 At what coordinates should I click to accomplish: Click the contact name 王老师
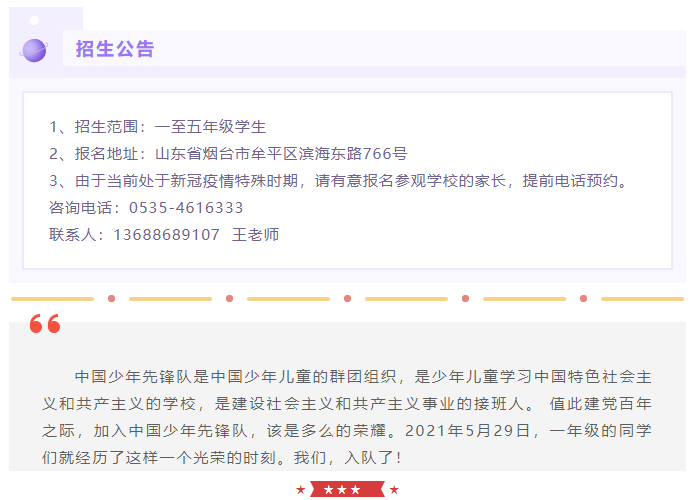coord(256,235)
